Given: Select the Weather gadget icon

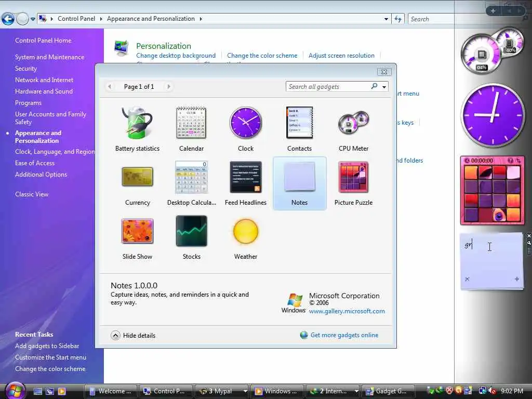Looking at the screenshot, I should pyautogui.click(x=246, y=231).
